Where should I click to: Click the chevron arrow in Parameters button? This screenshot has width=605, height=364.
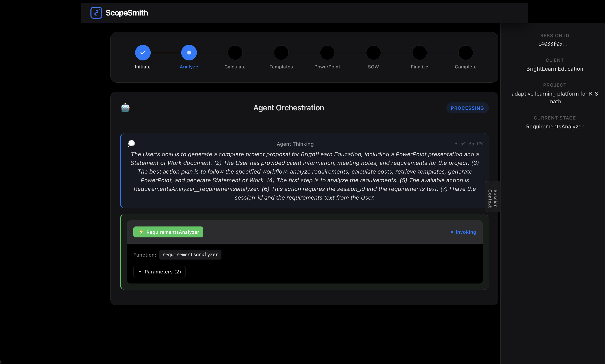(x=140, y=272)
